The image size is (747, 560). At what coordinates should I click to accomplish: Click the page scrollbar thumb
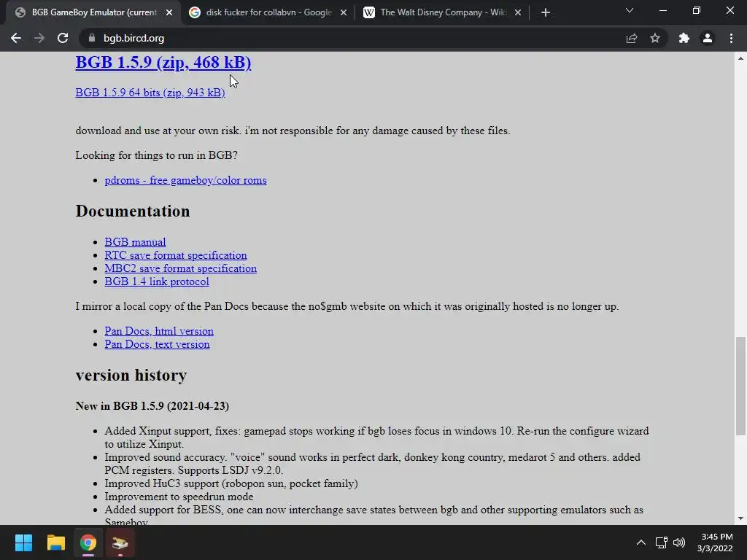click(x=740, y=386)
